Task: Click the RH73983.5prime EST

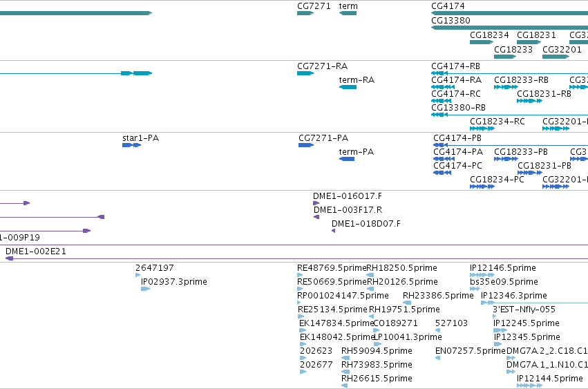Action: coord(345,372)
